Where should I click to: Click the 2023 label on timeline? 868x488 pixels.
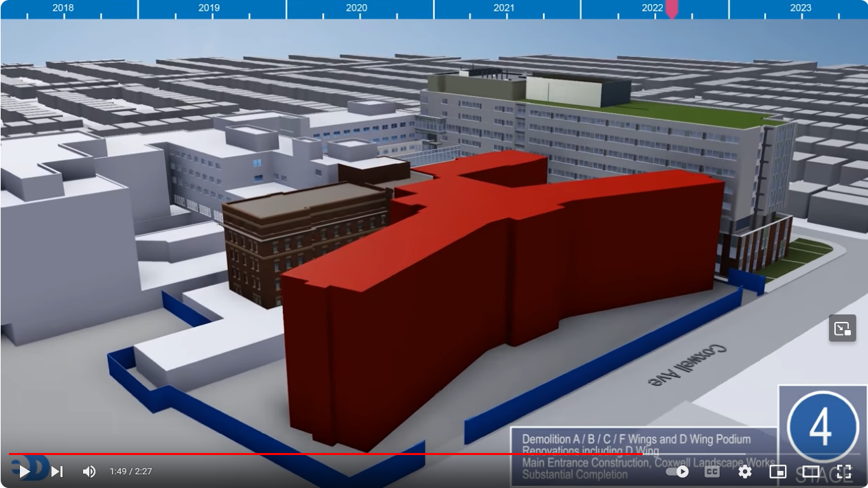click(801, 8)
